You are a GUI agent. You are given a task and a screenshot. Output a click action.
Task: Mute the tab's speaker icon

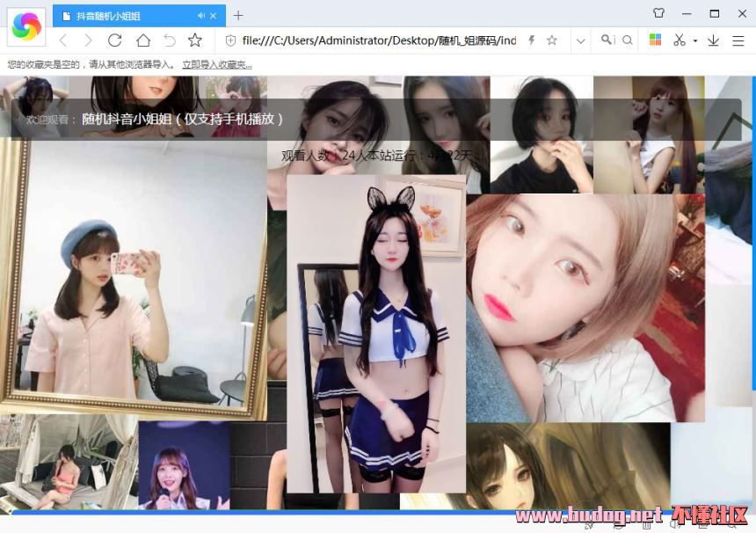point(201,16)
